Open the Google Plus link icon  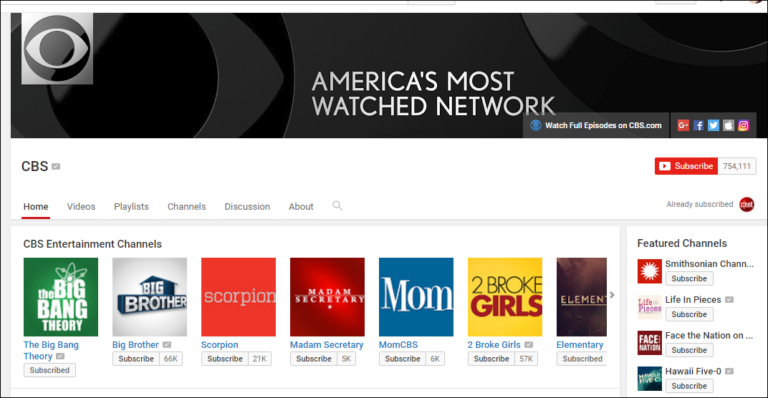[683, 125]
